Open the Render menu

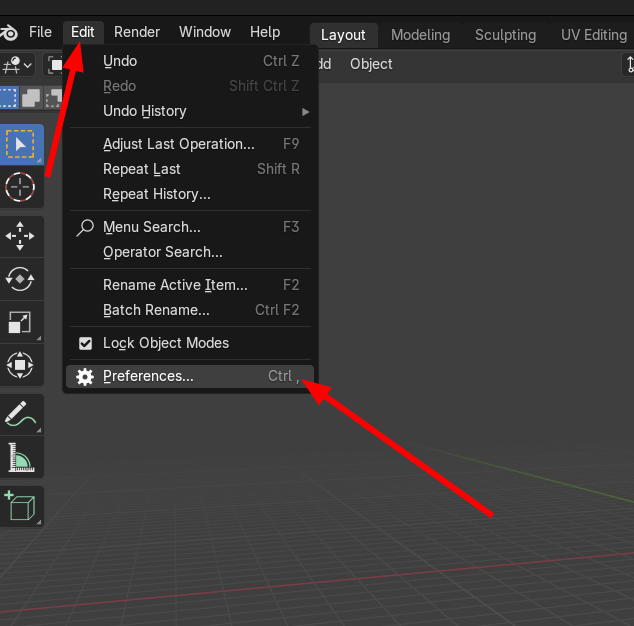pos(137,32)
